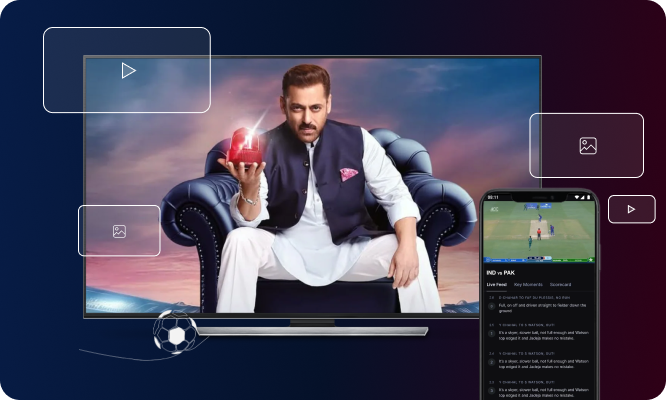This screenshot has height=400, width=666.
Task: Open the Key Moments tab
Action: pyautogui.click(x=528, y=284)
